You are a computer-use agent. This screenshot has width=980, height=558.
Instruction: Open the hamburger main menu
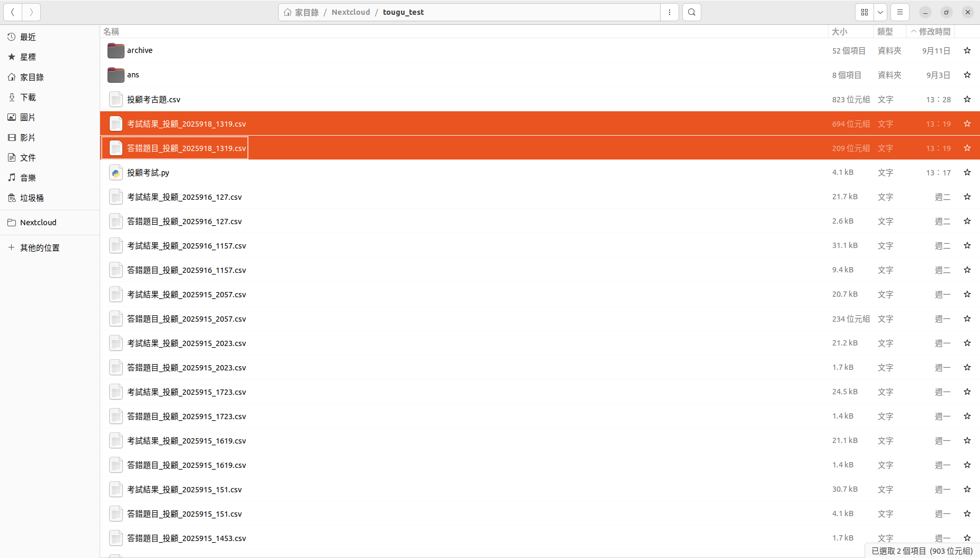(x=899, y=12)
